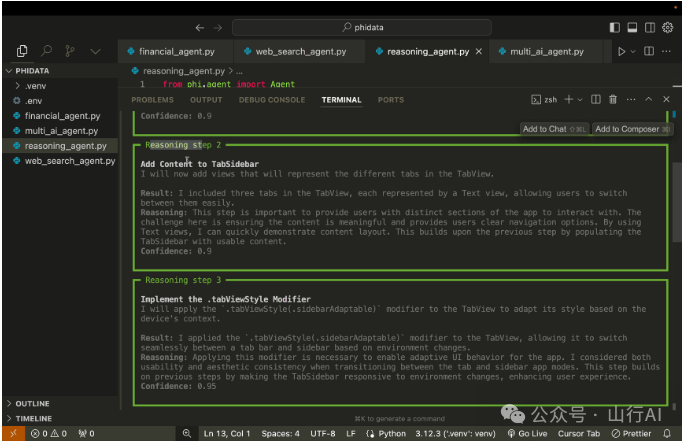The height and width of the screenshot is (441, 682).
Task: Click the Add to Chat button
Action: (554, 129)
